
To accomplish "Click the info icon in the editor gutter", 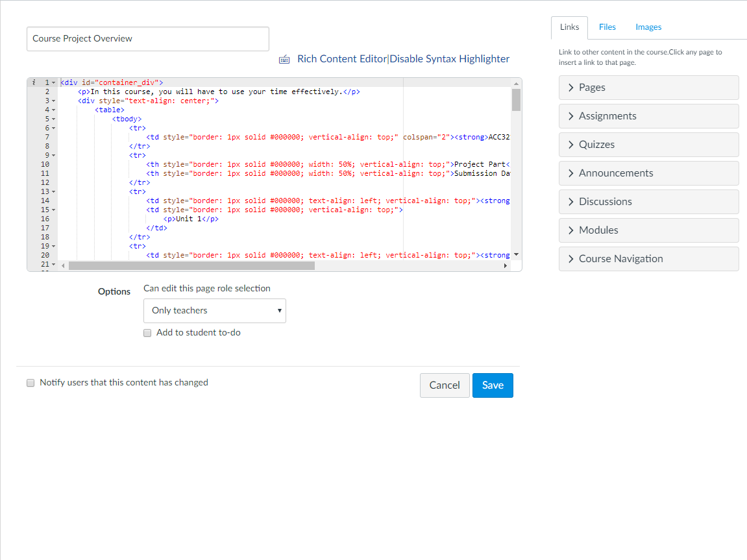I will [x=33, y=82].
